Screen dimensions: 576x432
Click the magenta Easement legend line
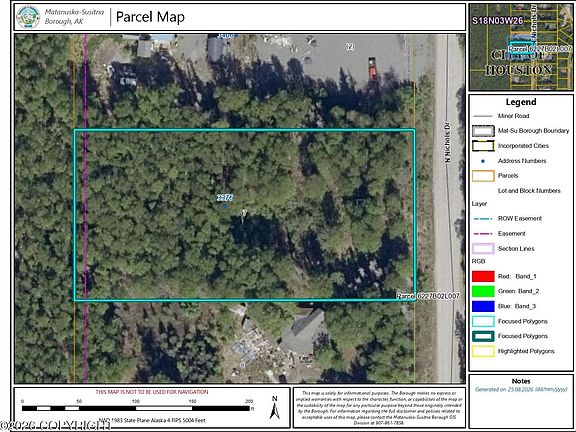[483, 234]
